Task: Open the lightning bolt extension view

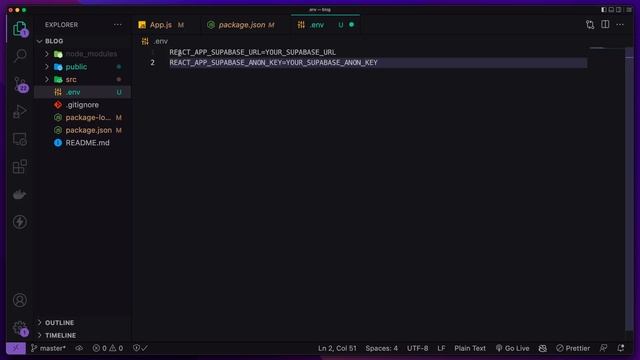Action: click(x=20, y=222)
